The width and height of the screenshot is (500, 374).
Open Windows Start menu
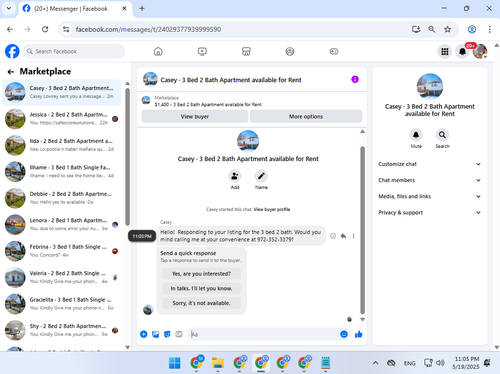(x=175, y=363)
